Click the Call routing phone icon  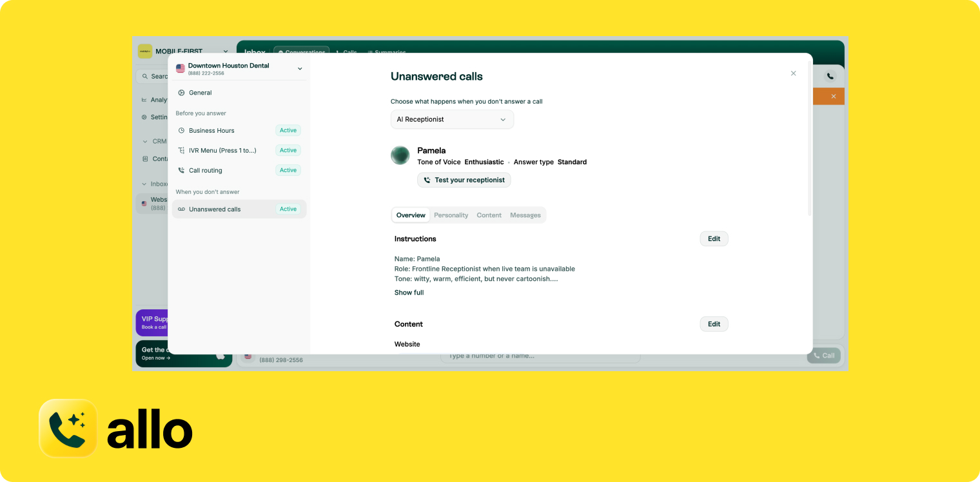pyautogui.click(x=181, y=170)
